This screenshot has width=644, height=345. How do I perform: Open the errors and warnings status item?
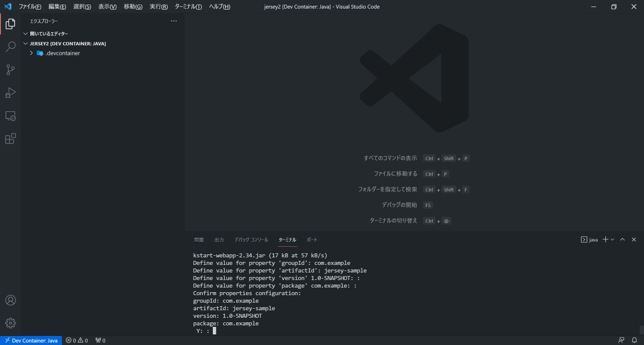point(76,340)
